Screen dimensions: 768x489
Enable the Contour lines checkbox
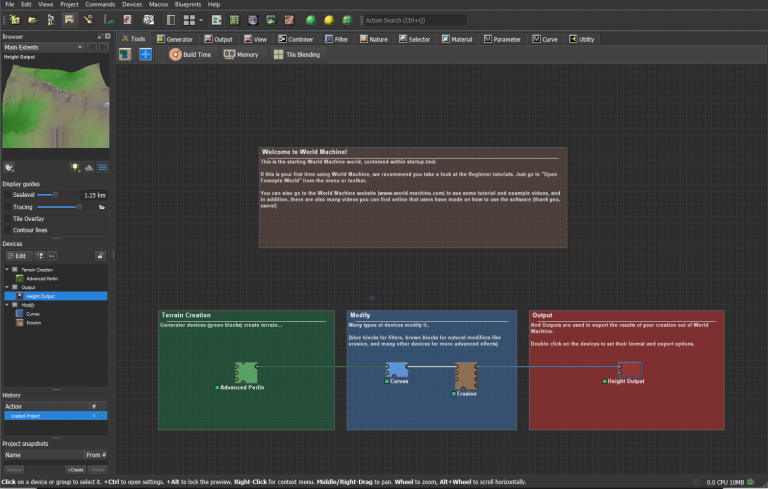(x=7, y=230)
